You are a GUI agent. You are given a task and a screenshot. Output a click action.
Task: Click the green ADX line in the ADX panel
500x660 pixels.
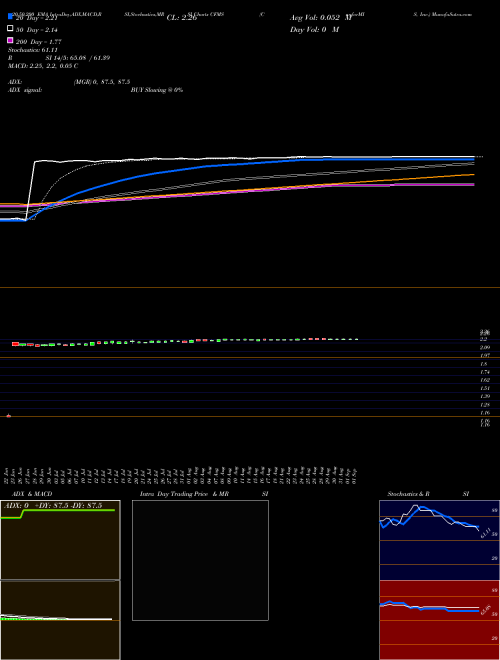(x=67, y=511)
